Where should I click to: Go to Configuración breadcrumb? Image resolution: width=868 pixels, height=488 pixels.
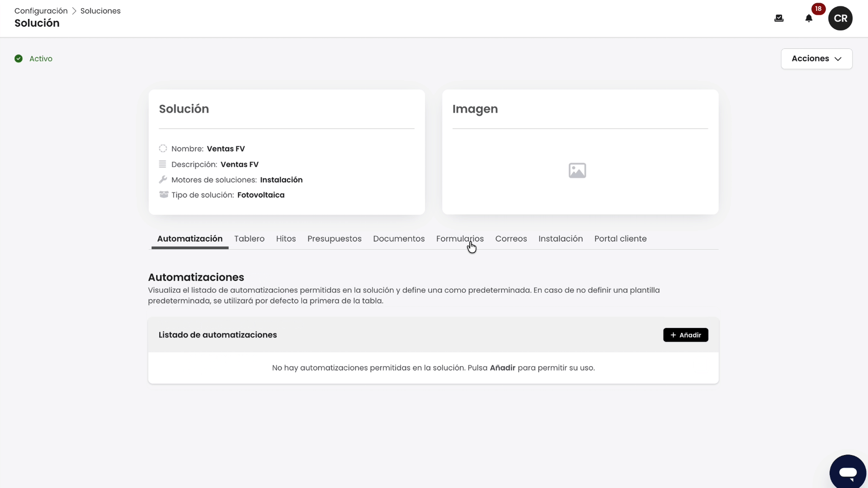click(41, 11)
